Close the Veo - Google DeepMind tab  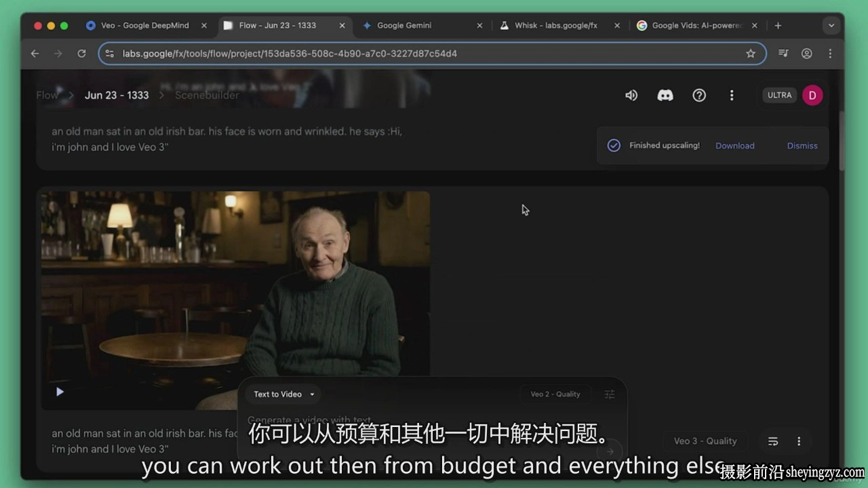(x=204, y=26)
